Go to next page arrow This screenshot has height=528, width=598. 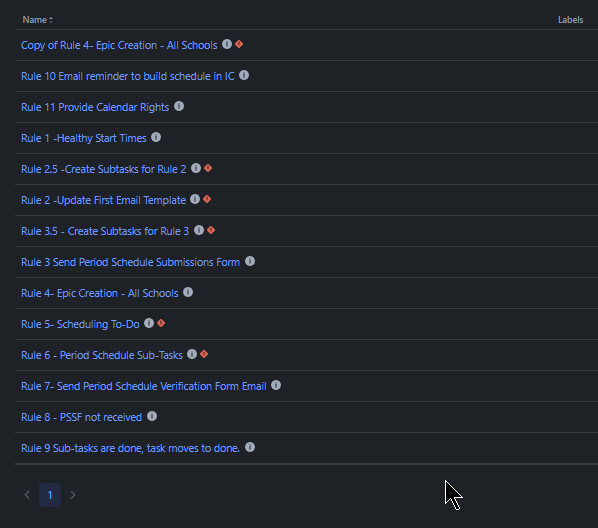(73, 495)
